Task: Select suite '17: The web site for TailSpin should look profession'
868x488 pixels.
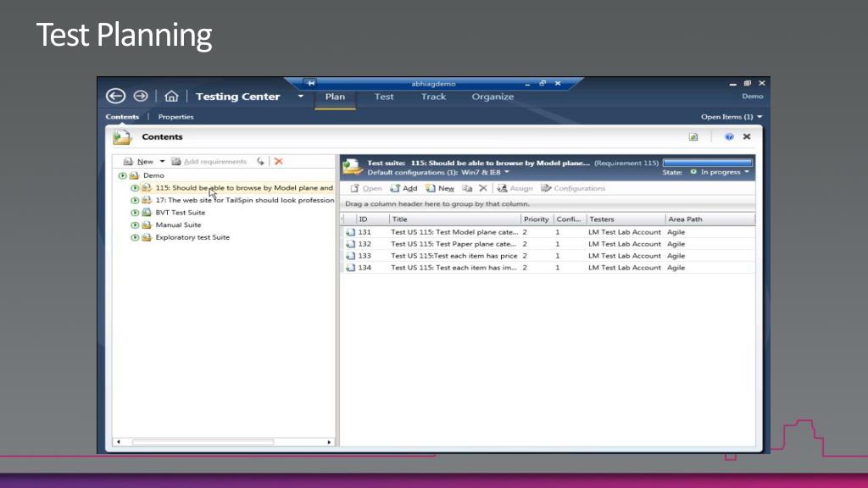Action: click(245, 200)
